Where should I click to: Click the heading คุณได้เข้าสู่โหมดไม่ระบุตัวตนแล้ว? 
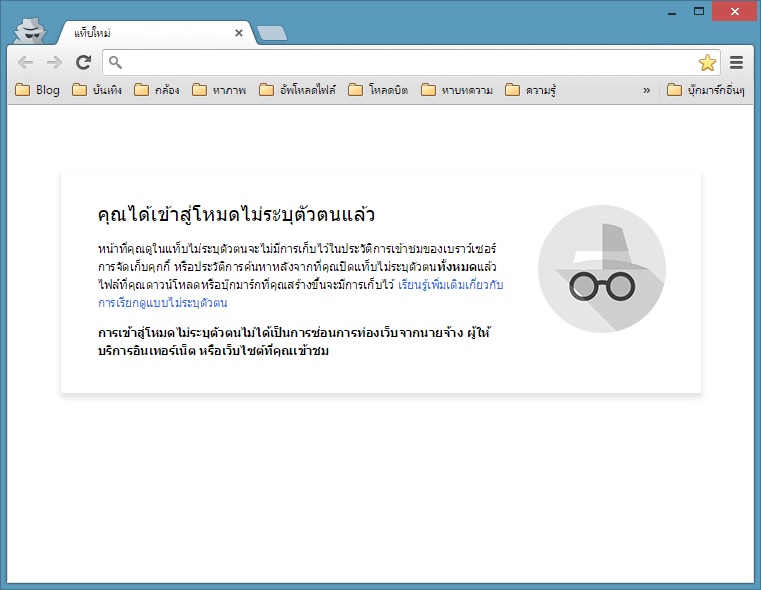pyautogui.click(x=236, y=214)
